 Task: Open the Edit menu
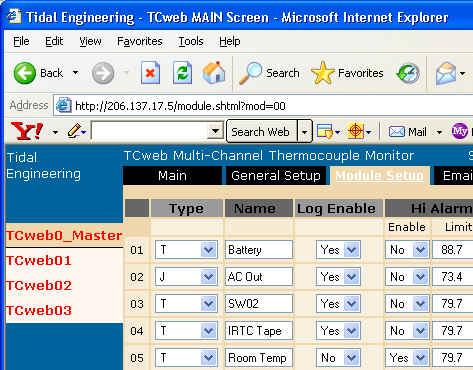pyautogui.click(x=54, y=41)
